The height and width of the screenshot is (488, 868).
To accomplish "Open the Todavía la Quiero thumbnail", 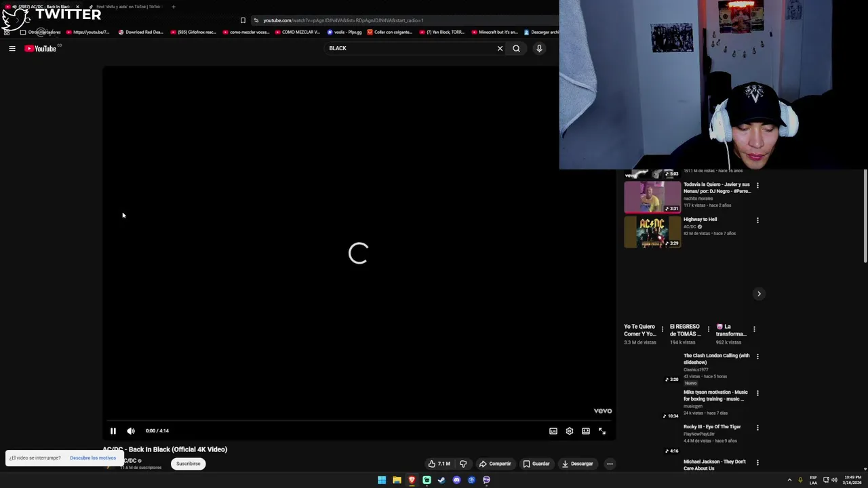I will click(x=652, y=197).
